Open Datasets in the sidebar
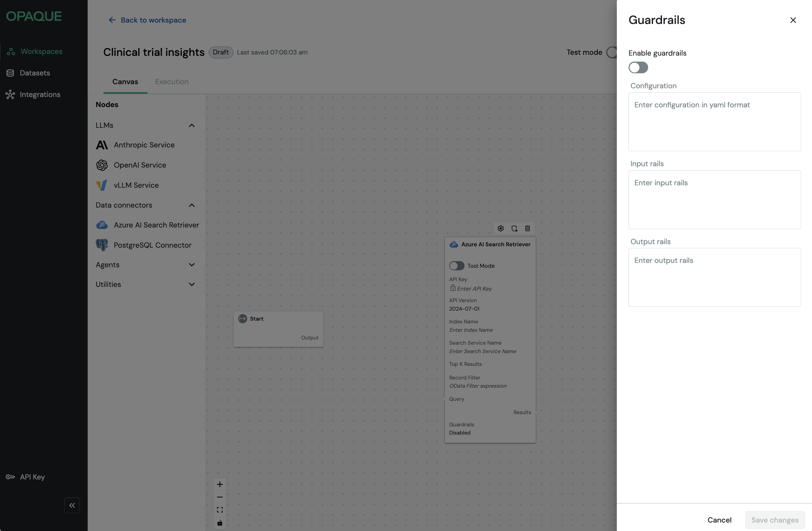The height and width of the screenshot is (531, 812). pyautogui.click(x=35, y=73)
